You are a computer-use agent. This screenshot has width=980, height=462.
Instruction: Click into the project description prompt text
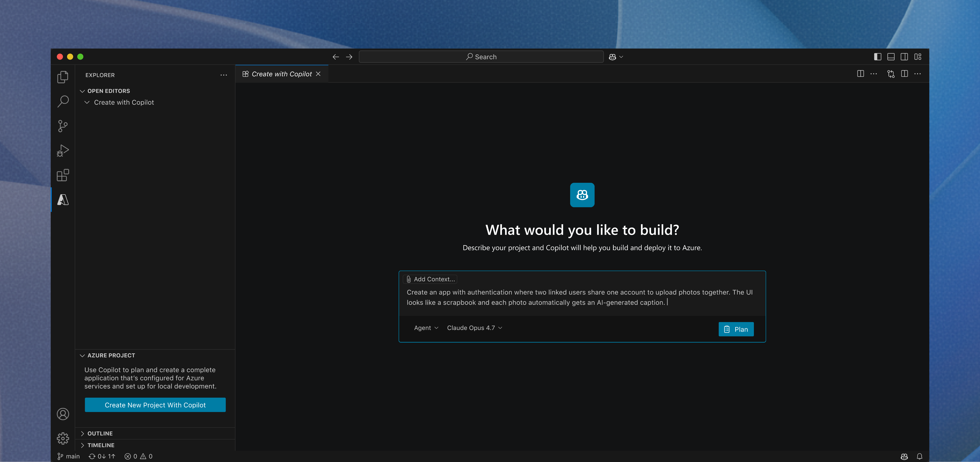pyautogui.click(x=579, y=298)
